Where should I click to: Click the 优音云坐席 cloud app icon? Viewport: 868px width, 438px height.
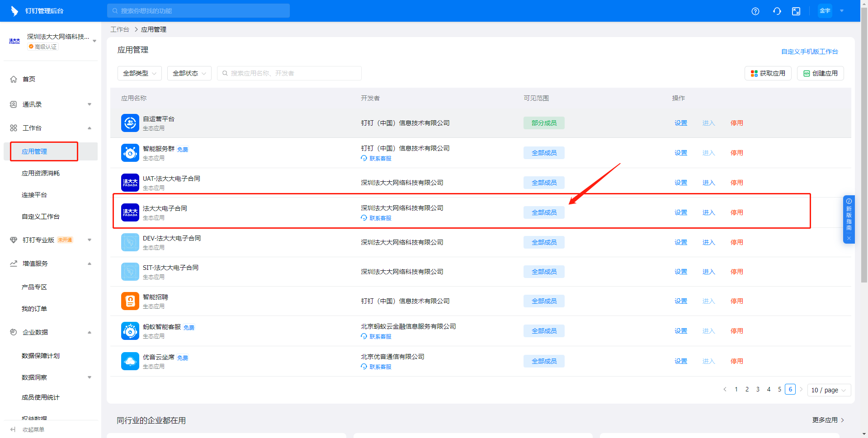click(x=130, y=361)
